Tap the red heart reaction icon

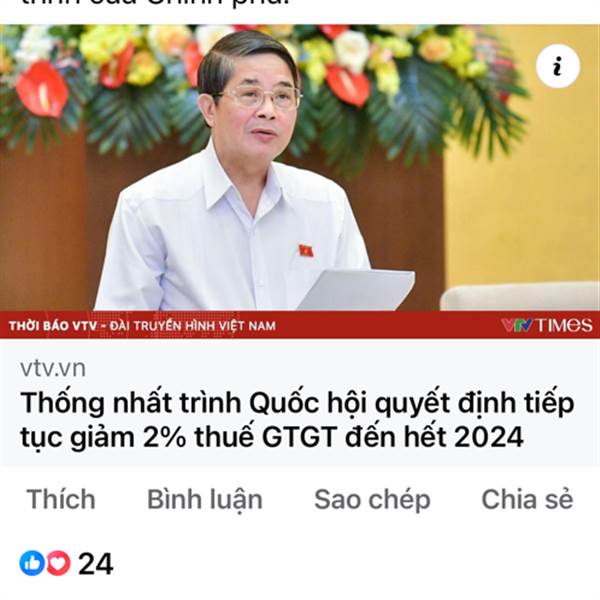59,563
